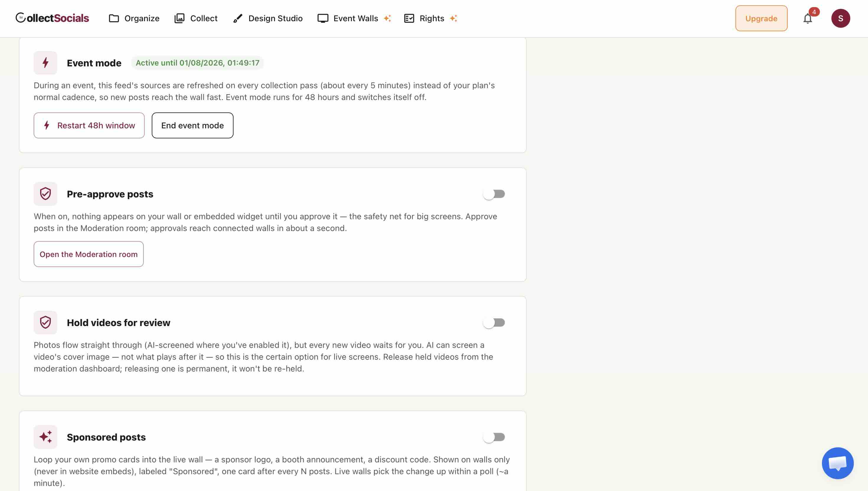Click the sparkle badge beside Rights
Image resolution: width=868 pixels, height=491 pixels.
pos(453,18)
